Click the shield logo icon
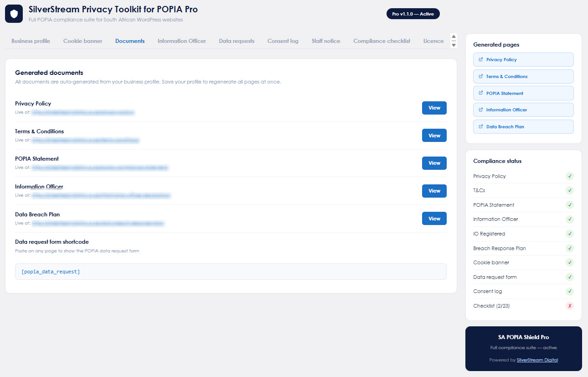The image size is (588, 377). (x=14, y=14)
